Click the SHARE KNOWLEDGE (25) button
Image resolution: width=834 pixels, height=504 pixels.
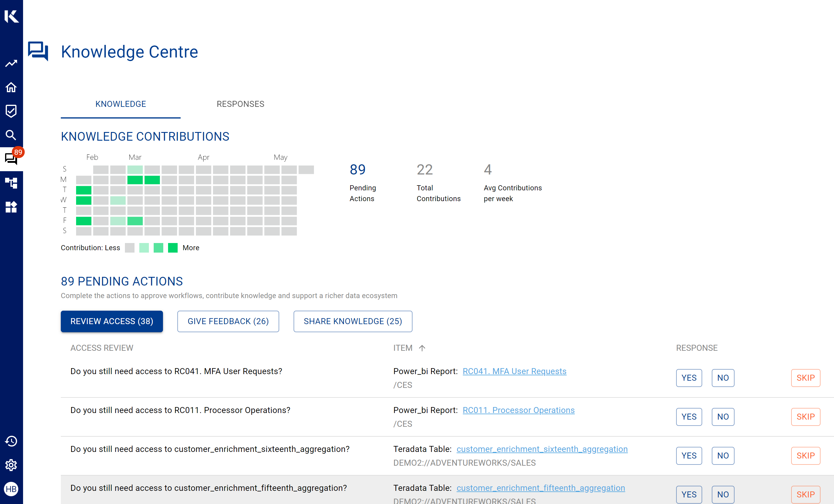point(353,321)
